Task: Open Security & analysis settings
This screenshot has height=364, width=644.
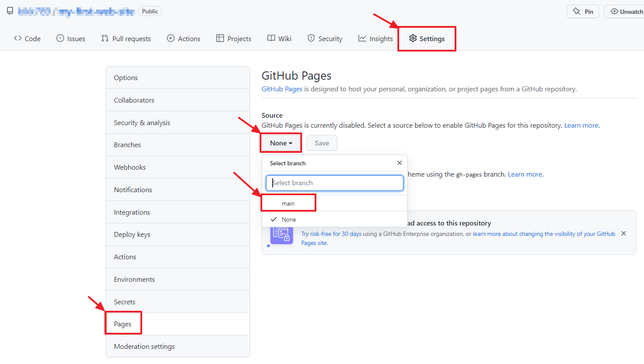Action: pyautogui.click(x=178, y=122)
